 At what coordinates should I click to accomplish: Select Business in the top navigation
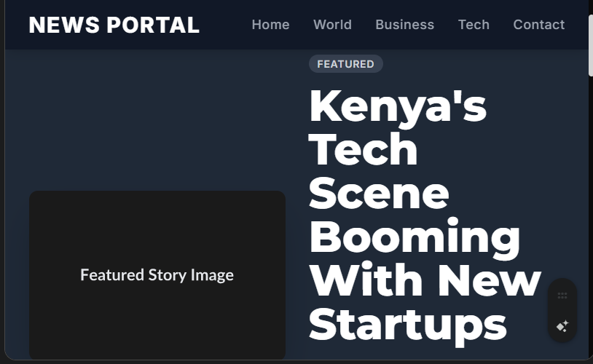click(404, 25)
